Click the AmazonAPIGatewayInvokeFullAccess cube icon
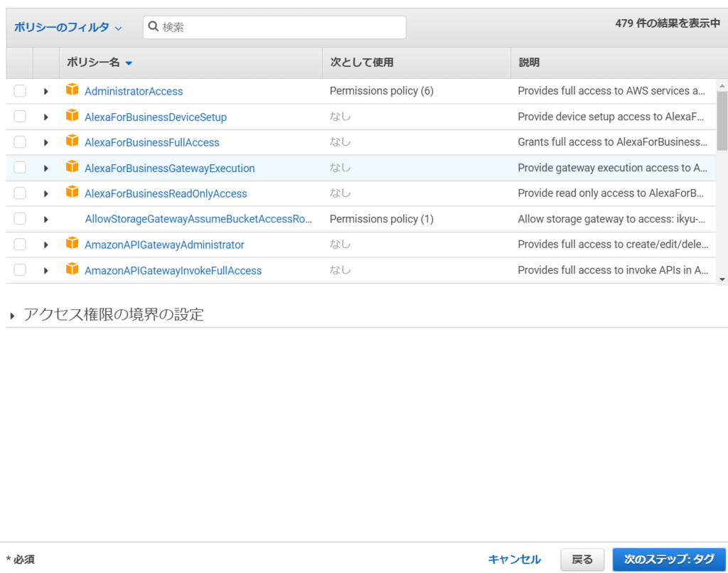728x573 pixels. pyautogui.click(x=72, y=269)
